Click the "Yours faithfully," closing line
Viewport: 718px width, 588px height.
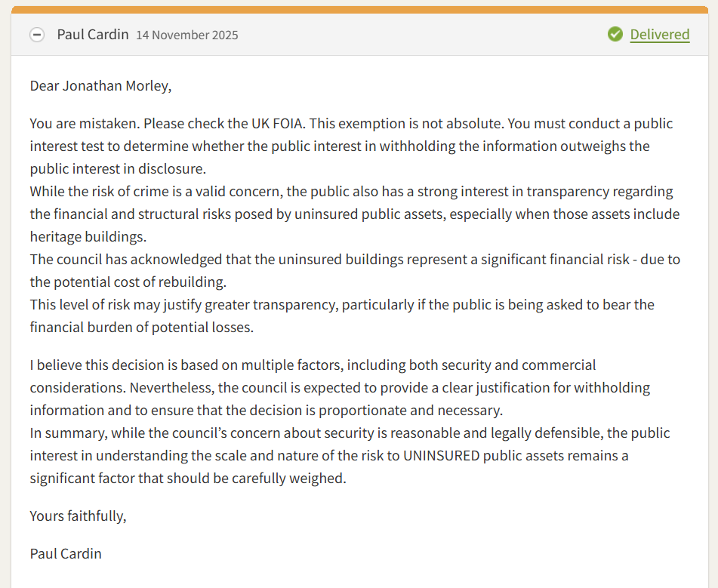(78, 516)
